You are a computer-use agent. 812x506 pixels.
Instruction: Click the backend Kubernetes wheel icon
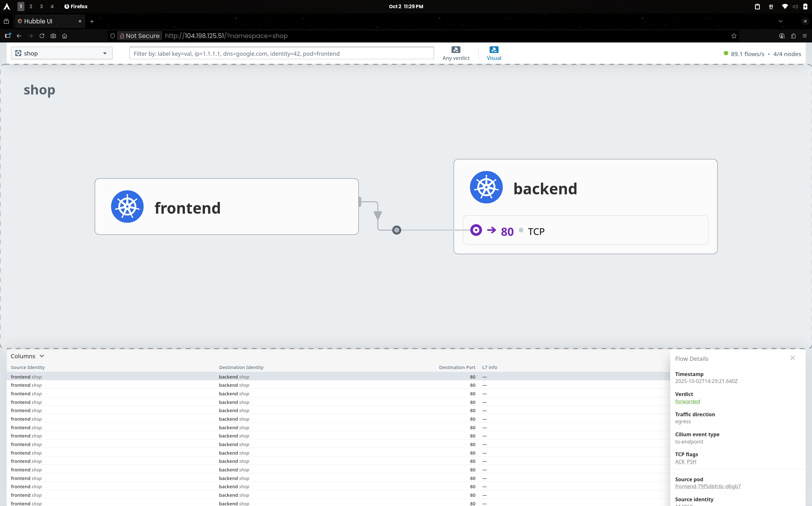486,187
